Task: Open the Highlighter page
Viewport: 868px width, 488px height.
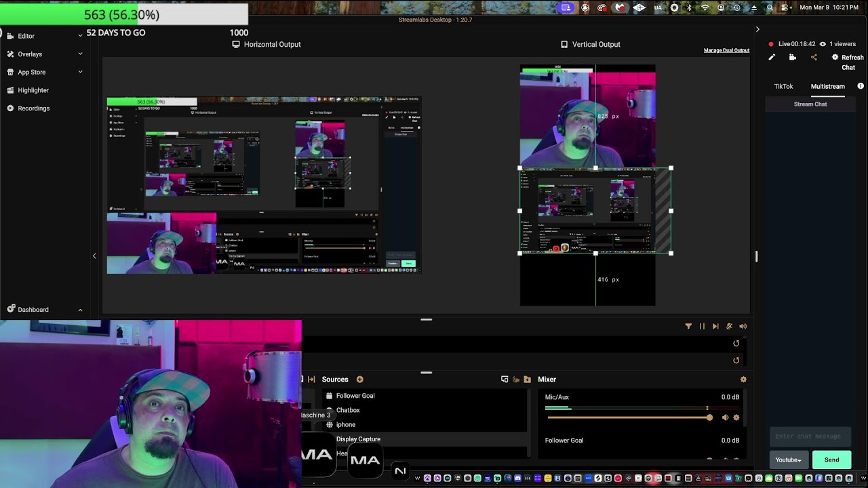Action: pos(33,90)
